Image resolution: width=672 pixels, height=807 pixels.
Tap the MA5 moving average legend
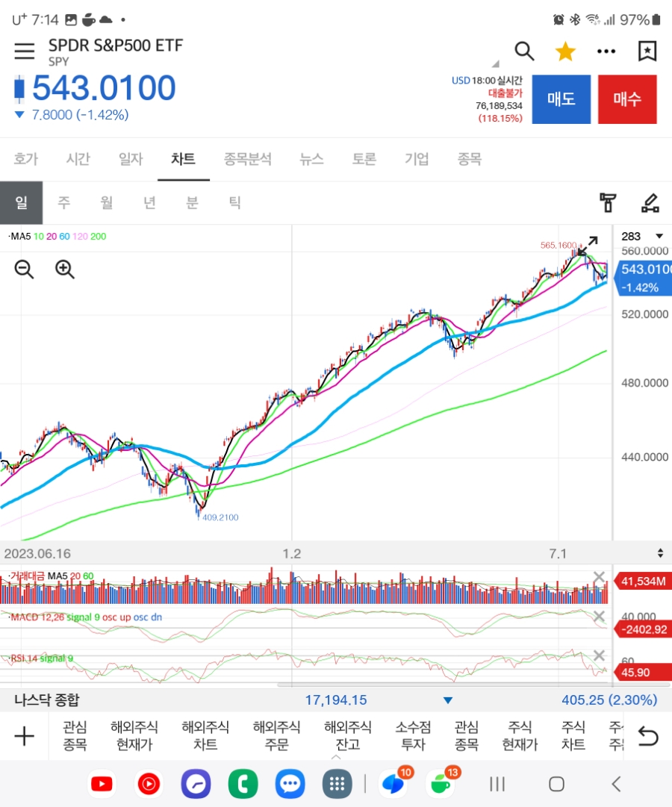pyautogui.click(x=21, y=236)
